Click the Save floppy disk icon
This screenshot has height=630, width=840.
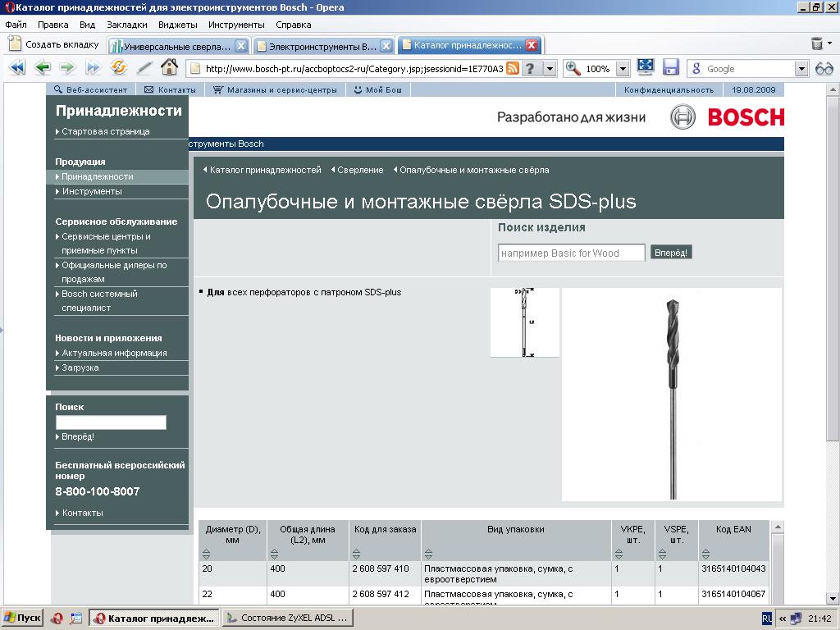(x=671, y=67)
